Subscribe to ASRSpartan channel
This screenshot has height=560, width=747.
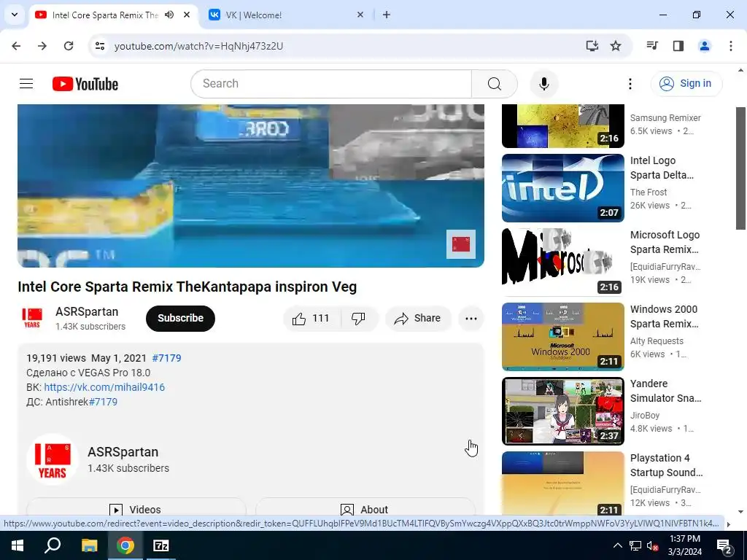click(180, 318)
